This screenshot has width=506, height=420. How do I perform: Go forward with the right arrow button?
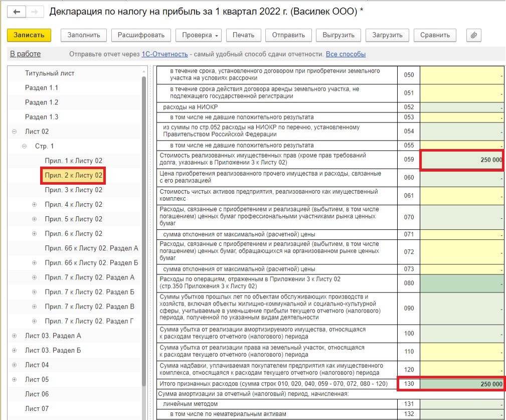34,12
